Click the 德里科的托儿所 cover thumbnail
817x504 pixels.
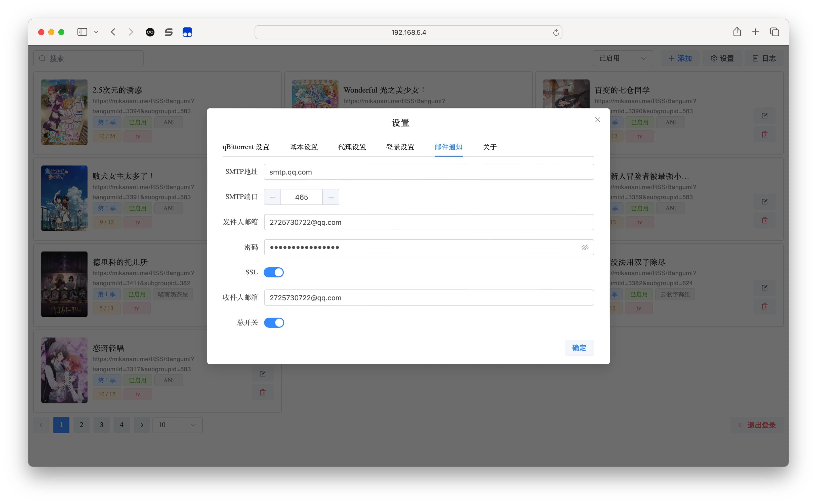coord(64,284)
